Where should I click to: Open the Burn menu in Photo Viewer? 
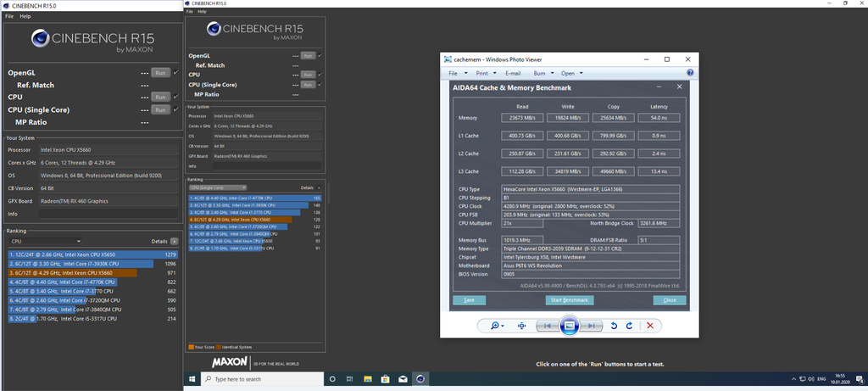[542, 73]
